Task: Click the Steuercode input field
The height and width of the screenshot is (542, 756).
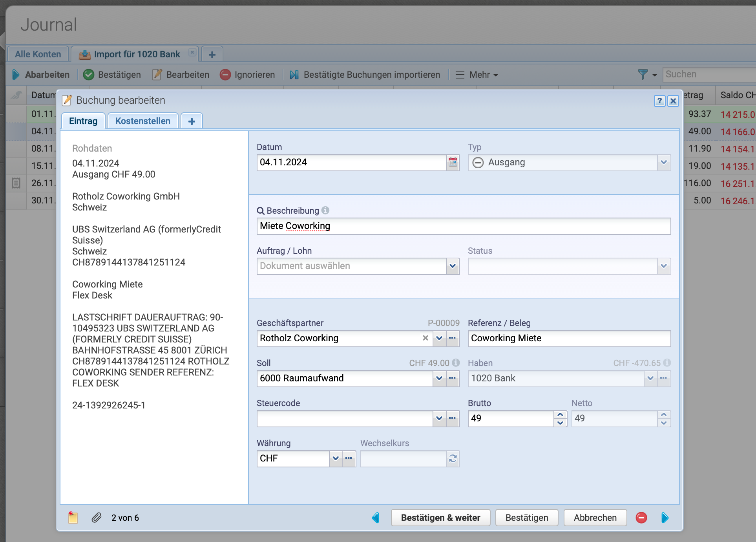Action: click(x=345, y=418)
